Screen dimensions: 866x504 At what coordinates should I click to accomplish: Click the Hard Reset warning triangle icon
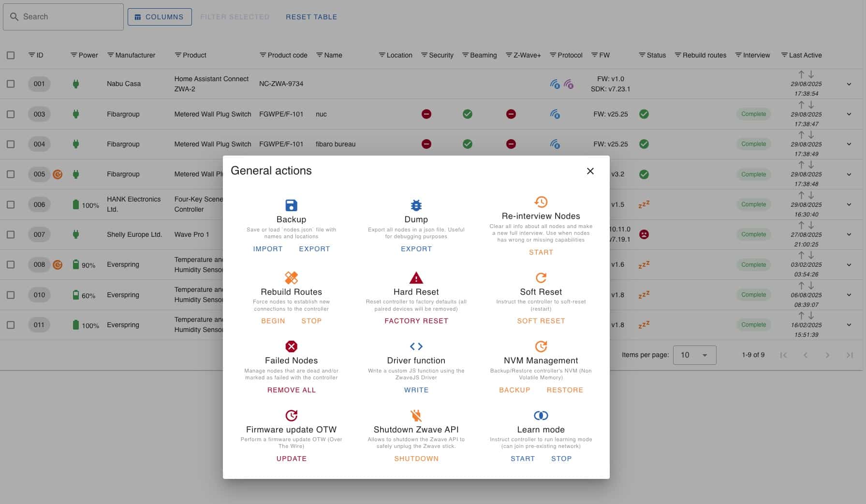(416, 278)
